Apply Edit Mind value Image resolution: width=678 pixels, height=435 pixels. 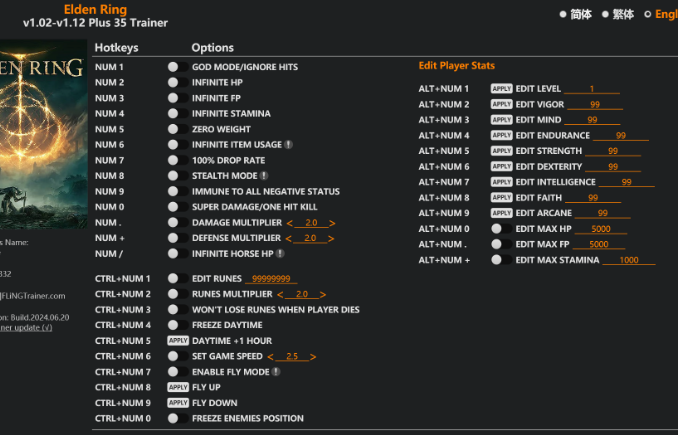(502, 120)
